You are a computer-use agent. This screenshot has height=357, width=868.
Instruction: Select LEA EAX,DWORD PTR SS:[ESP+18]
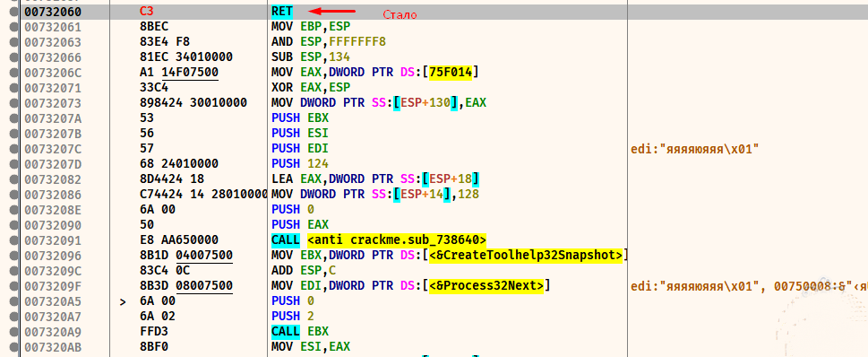375,179
